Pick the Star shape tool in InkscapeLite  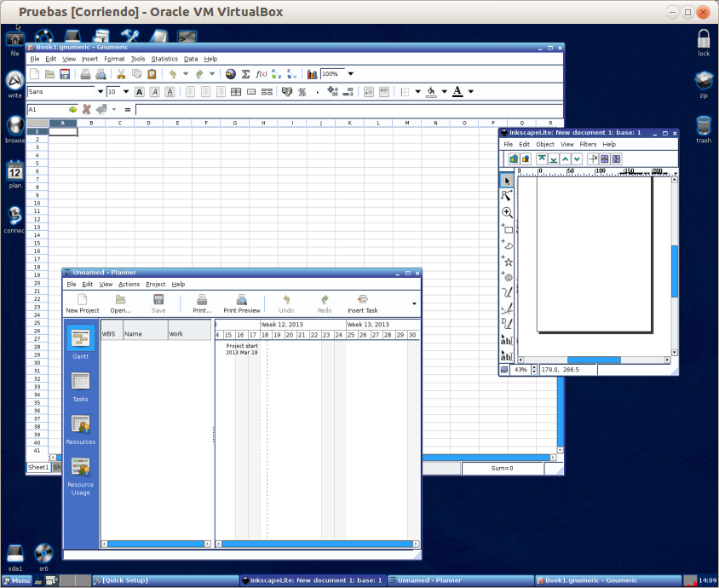507,261
